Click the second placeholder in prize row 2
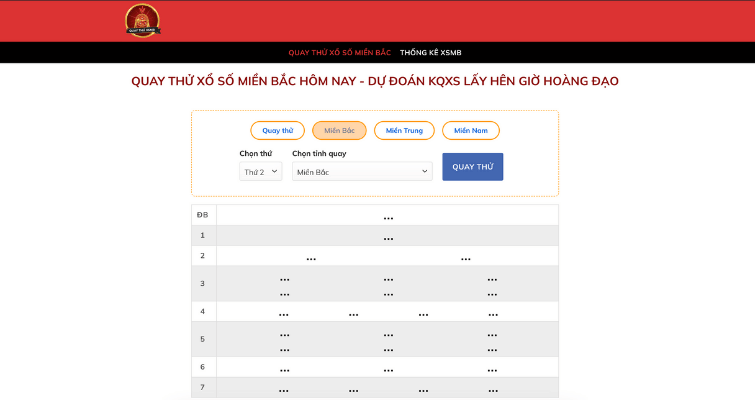The width and height of the screenshot is (755, 400). (x=465, y=258)
